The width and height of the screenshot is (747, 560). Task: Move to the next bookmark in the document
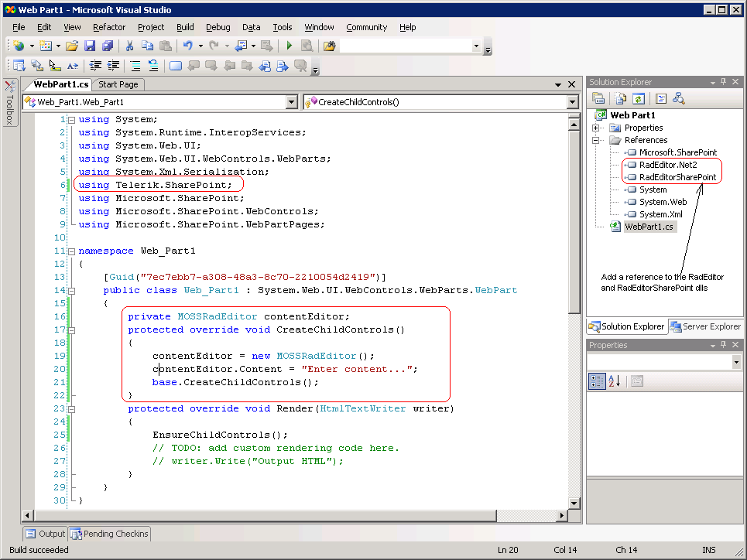pos(211,66)
